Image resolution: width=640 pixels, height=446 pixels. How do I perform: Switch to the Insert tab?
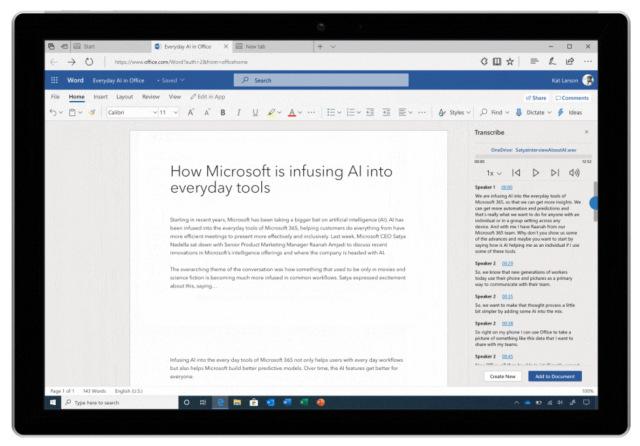point(100,97)
